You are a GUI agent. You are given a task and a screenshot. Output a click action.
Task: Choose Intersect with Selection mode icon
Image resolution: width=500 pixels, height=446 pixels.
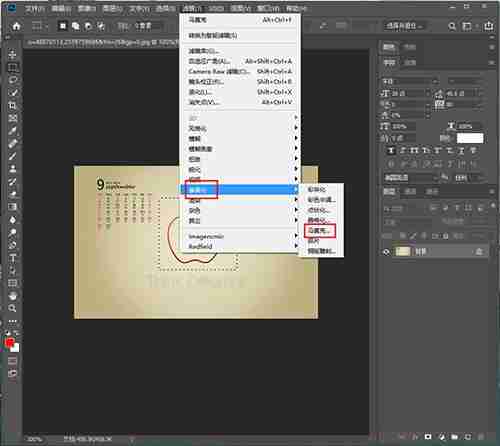tap(101, 26)
